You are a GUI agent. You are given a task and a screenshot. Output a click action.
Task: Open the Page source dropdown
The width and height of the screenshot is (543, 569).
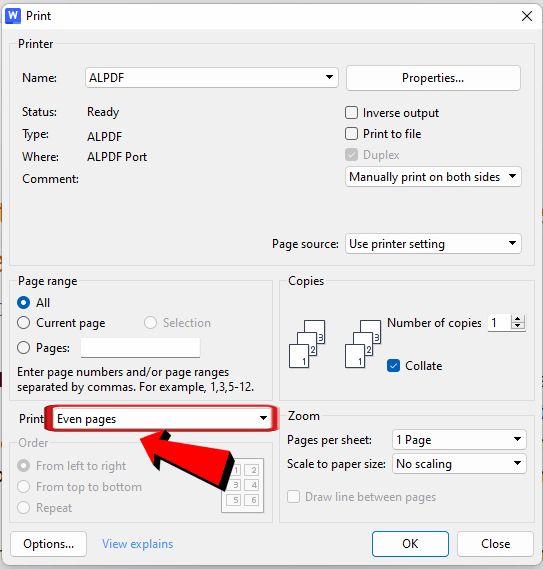(433, 243)
